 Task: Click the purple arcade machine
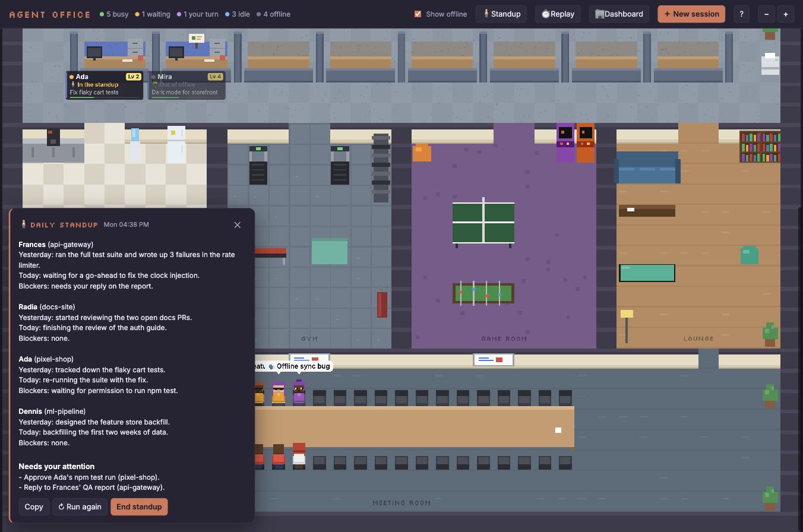[x=565, y=142]
